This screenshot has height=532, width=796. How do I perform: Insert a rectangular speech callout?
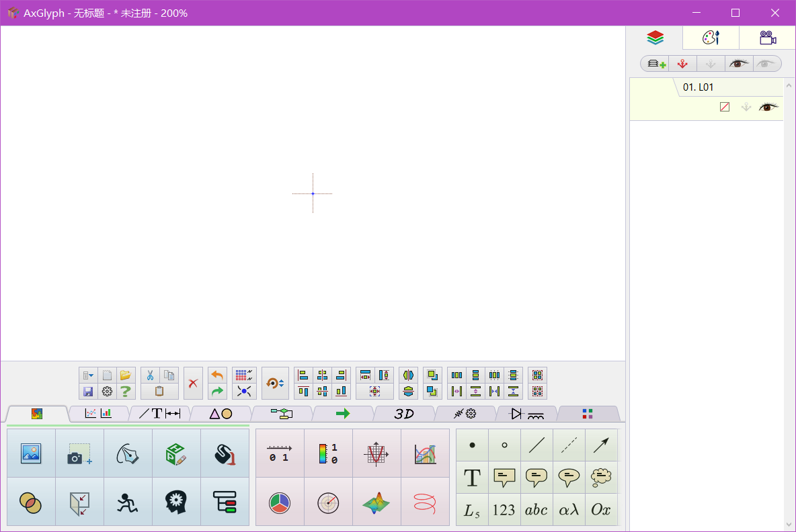[504, 477]
